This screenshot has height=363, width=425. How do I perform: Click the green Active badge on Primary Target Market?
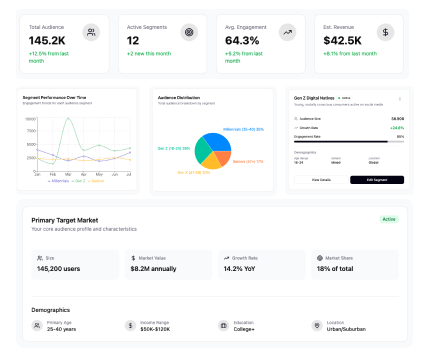point(389,219)
